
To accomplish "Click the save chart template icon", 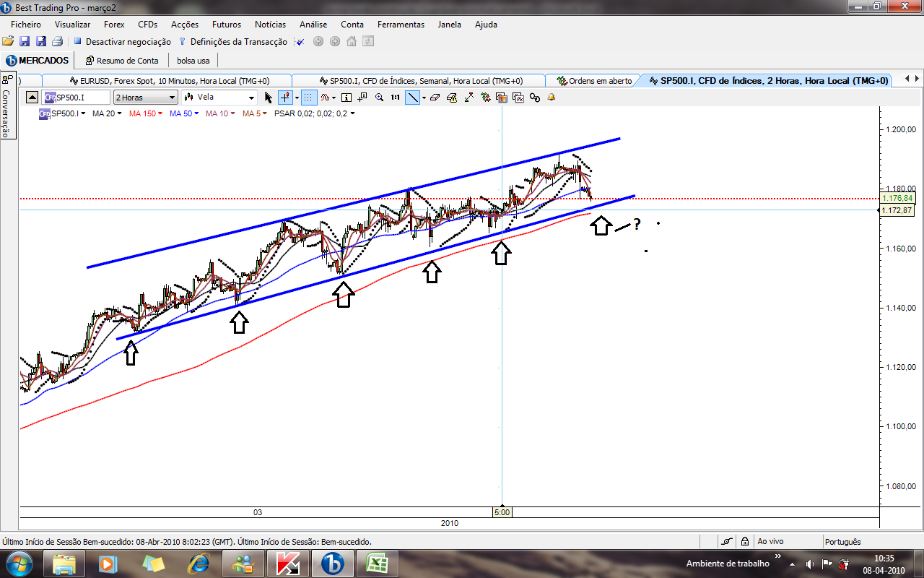I will point(501,98).
